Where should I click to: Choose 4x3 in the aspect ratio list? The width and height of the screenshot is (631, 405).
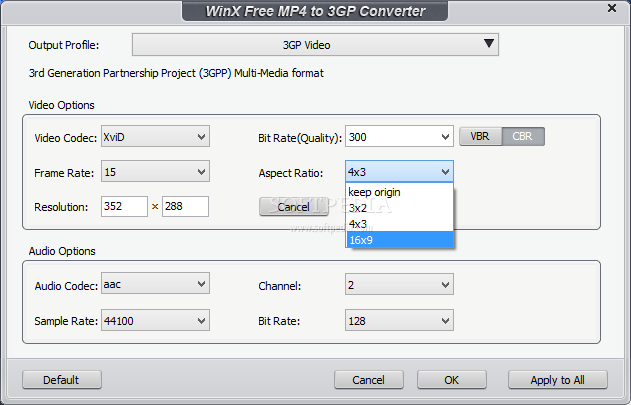[399, 223]
